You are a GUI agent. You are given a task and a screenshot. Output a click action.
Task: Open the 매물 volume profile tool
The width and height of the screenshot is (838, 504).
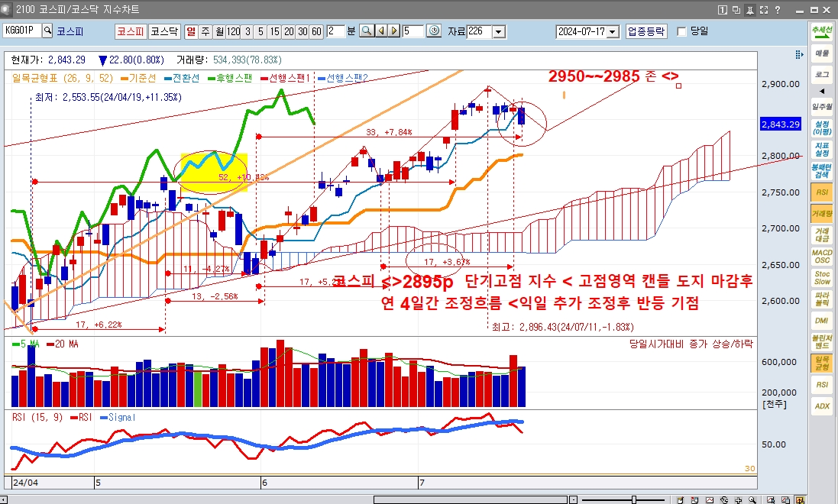click(x=821, y=53)
